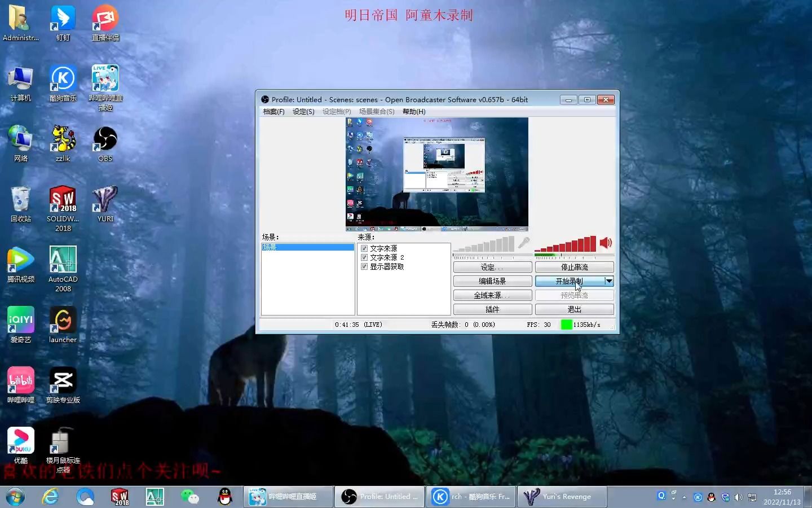The height and width of the screenshot is (508, 812).
Task: Open the 剪映专业版 desktop shortcut
Action: (63, 386)
